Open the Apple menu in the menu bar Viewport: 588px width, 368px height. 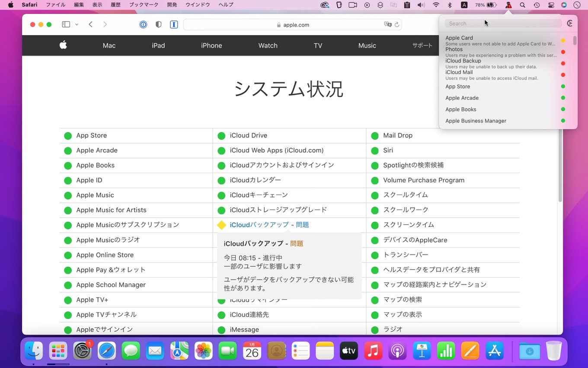pos(10,5)
